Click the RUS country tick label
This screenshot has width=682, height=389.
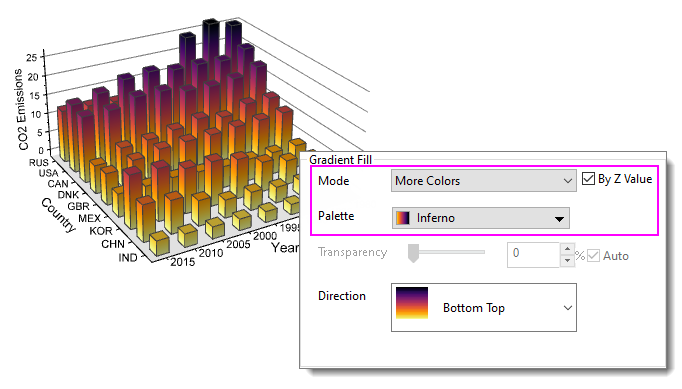pyautogui.click(x=39, y=162)
